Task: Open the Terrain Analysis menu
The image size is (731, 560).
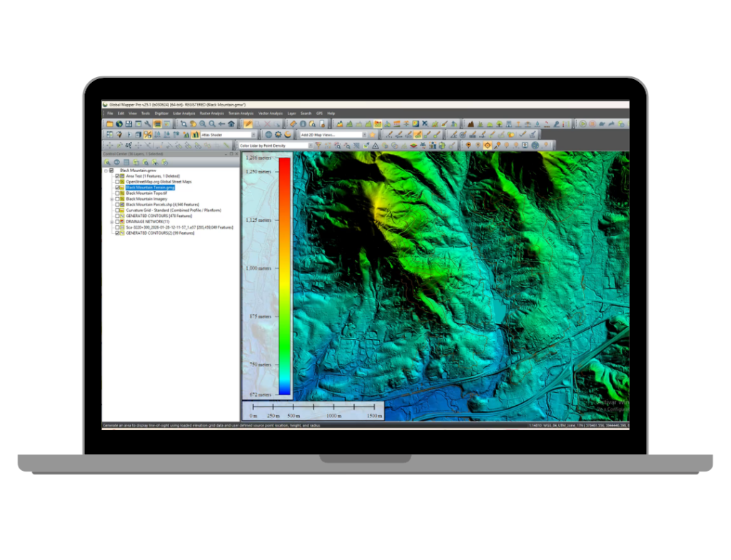Action: click(x=241, y=113)
